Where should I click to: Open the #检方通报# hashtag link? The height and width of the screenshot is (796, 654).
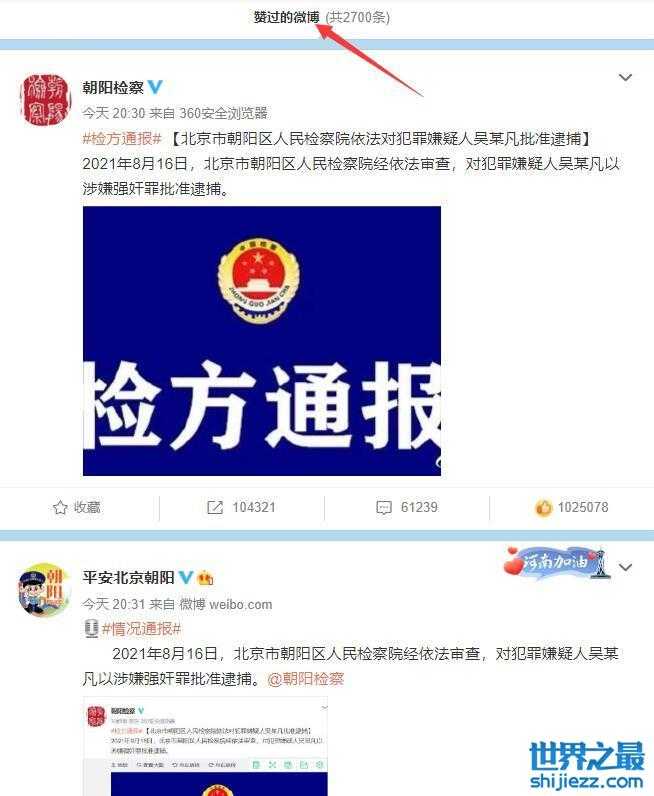pos(122,138)
